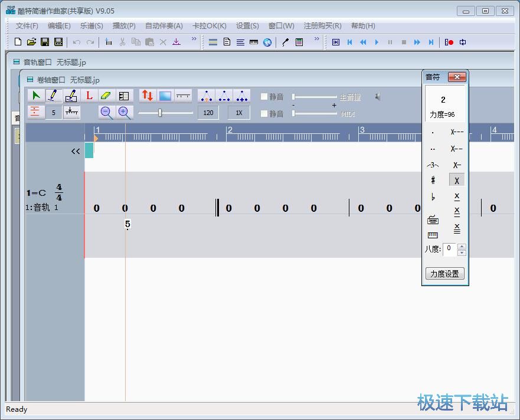Collapse the track panel with << arrows
This screenshot has height=420, width=520.
(76, 151)
